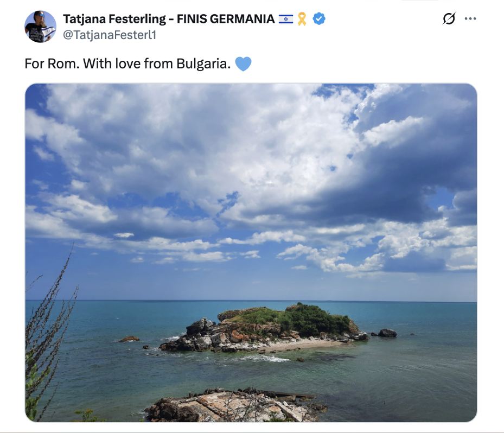Click the rocky island in the photo
504x433 pixels.
pos(264,328)
